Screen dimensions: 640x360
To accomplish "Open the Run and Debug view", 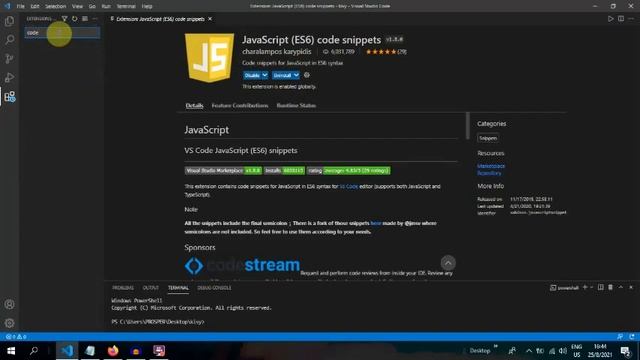I will [9, 78].
